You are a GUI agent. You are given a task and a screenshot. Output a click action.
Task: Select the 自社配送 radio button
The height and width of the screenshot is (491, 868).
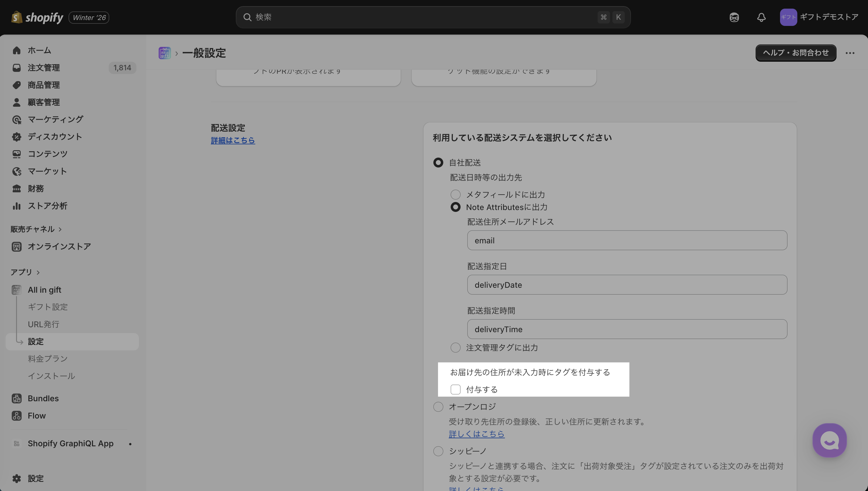click(438, 163)
